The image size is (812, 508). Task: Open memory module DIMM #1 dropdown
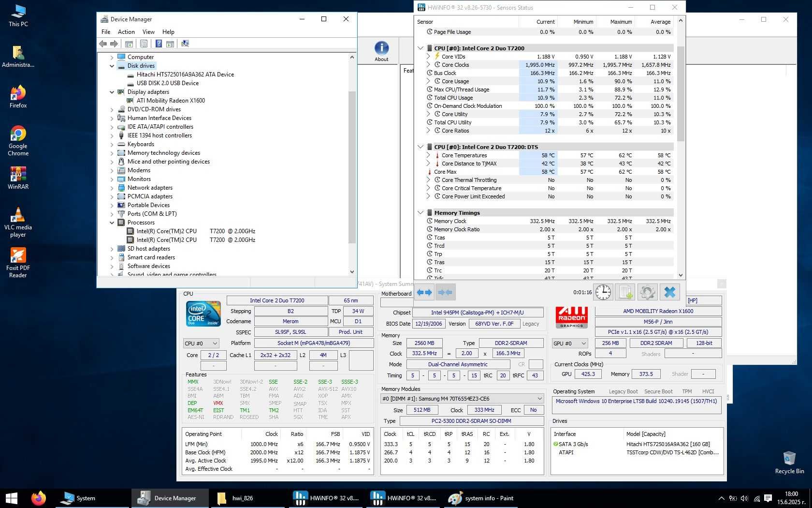tap(462, 399)
